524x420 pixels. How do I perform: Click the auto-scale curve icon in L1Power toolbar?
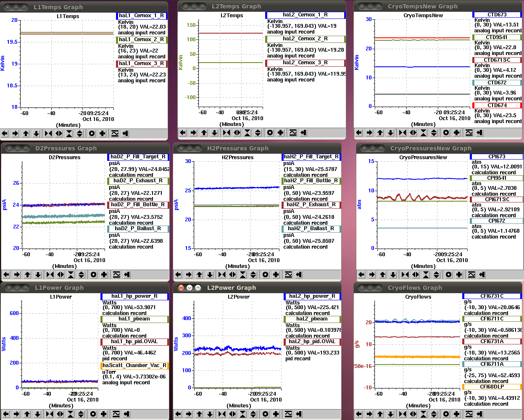[x=116, y=414]
